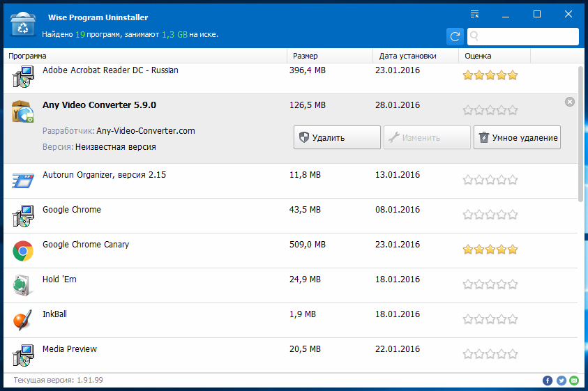Click the Умное удаление smart uninstall button
This screenshot has height=391, width=588.
point(517,137)
